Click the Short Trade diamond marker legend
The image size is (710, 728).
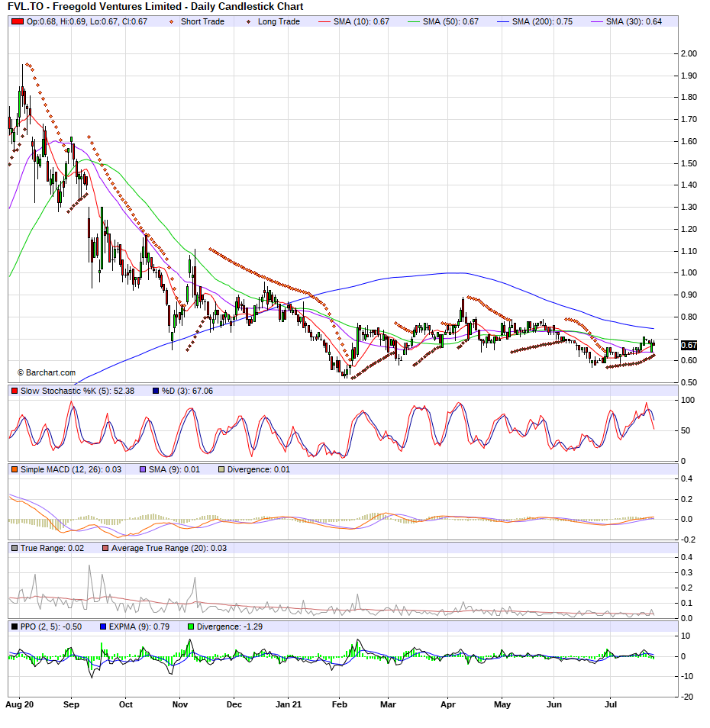(x=171, y=21)
